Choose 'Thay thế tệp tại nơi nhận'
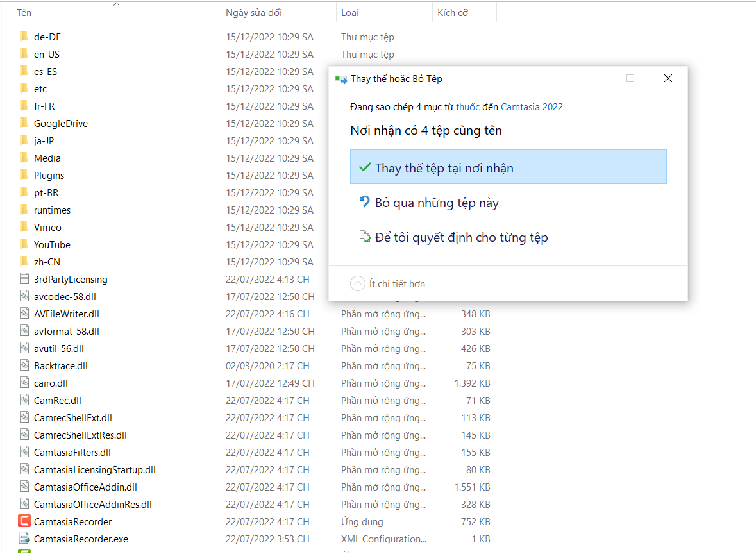Viewport: 756px width, 554px height. tap(444, 168)
